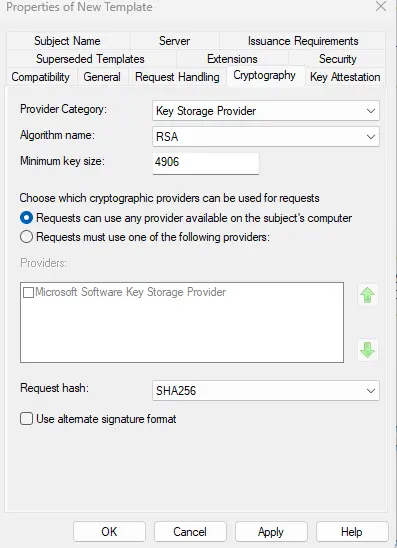The height and width of the screenshot is (548, 397).
Task: Click the green move-up arrow icon
Action: pos(368,295)
